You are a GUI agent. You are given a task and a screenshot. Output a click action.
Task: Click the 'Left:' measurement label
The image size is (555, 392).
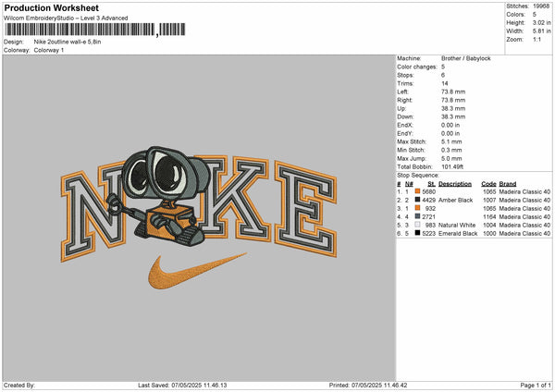(402, 92)
